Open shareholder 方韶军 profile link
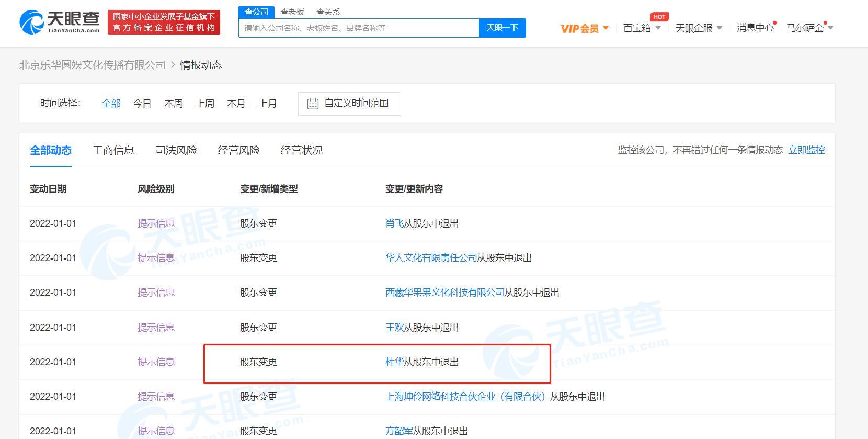Image resolution: width=868 pixels, height=439 pixels. click(x=399, y=431)
